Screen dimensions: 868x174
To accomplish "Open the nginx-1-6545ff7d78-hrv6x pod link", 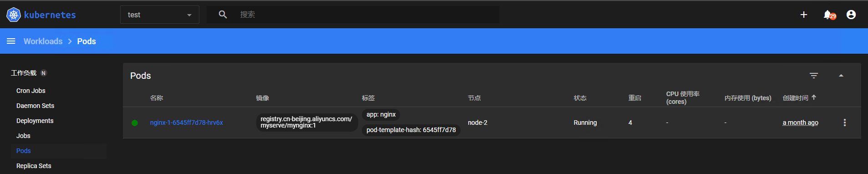I will [187, 123].
